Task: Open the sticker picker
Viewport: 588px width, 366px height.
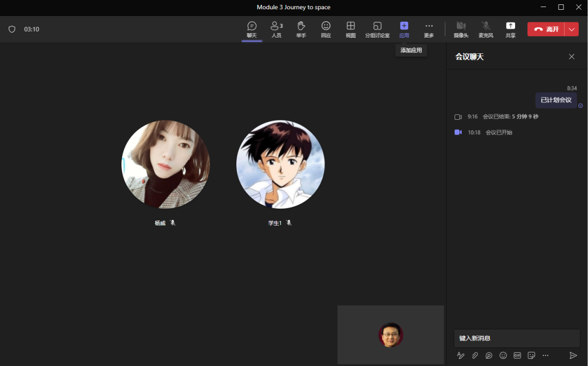Action: click(x=531, y=355)
